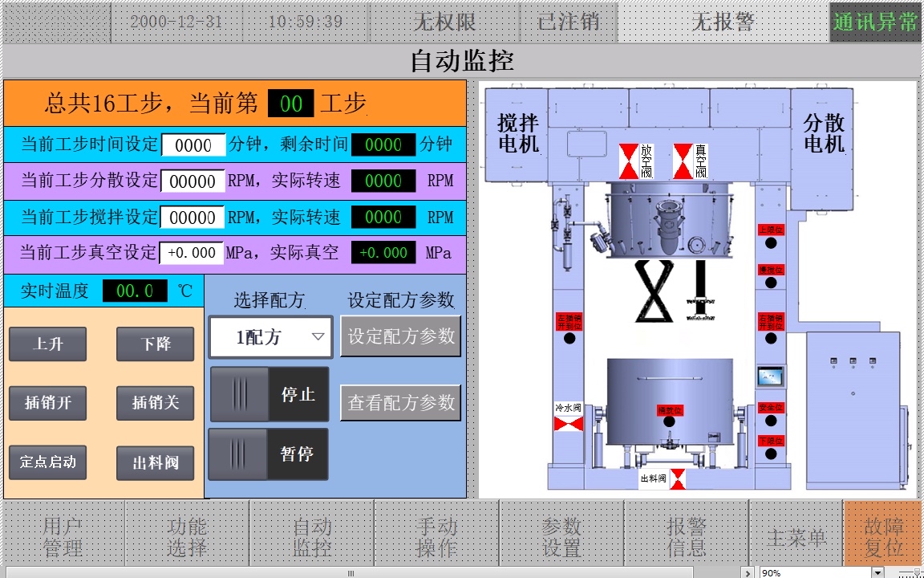The height and width of the screenshot is (578, 924).
Task: Click the 无报警 alarm status field
Action: (x=723, y=22)
